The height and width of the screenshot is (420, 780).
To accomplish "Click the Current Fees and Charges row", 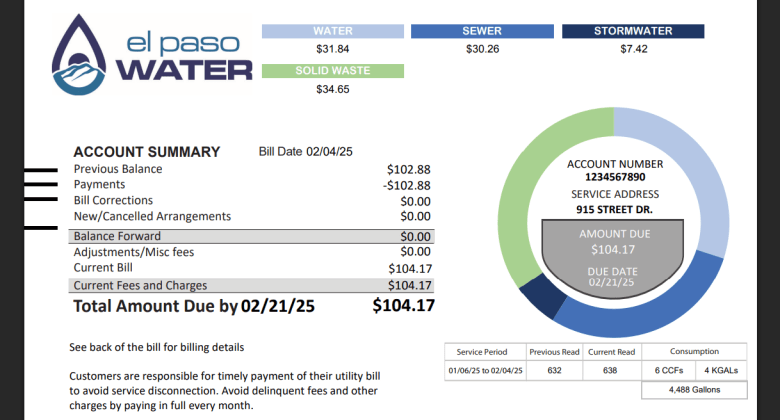I will [x=252, y=285].
